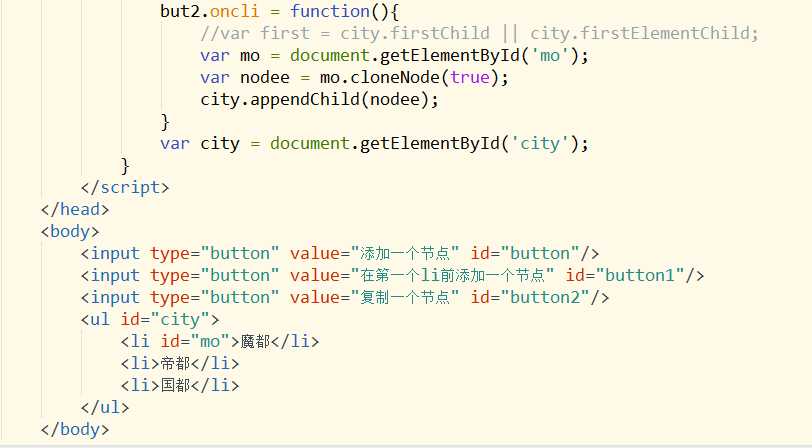Click the '<li id="mo">魔都</li>' line
Viewport: 812px width, 448px height.
coord(220,341)
